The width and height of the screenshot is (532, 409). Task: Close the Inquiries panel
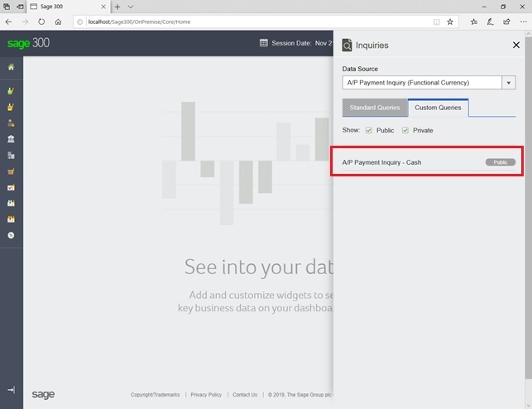coord(516,45)
